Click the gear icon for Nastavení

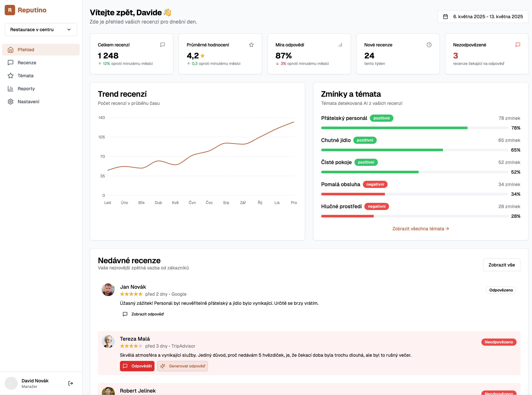click(x=11, y=101)
